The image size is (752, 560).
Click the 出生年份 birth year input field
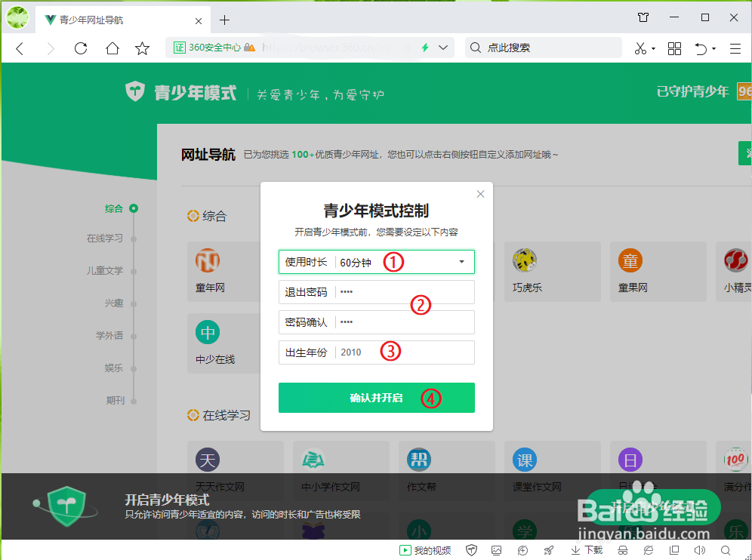[x=376, y=352]
